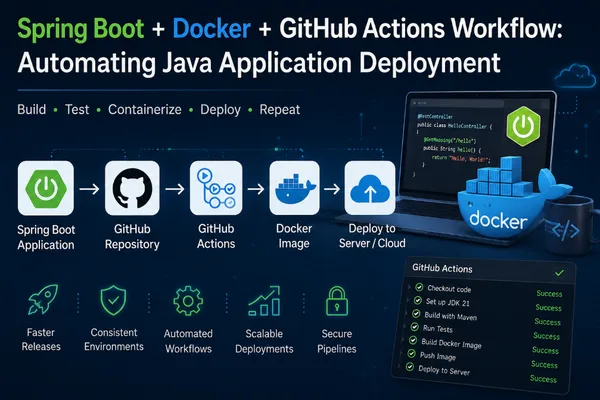Click the gear Automated Workflows icon
600x400 pixels.
(188, 301)
